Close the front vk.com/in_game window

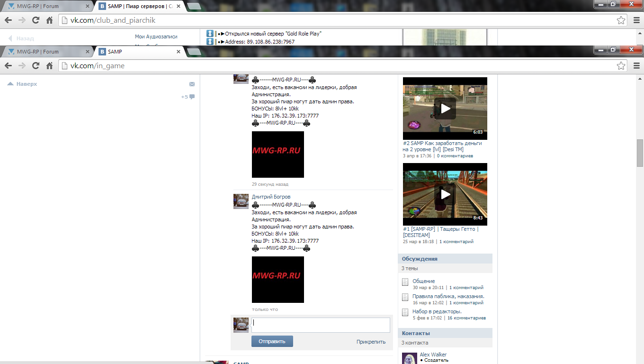tap(630, 49)
